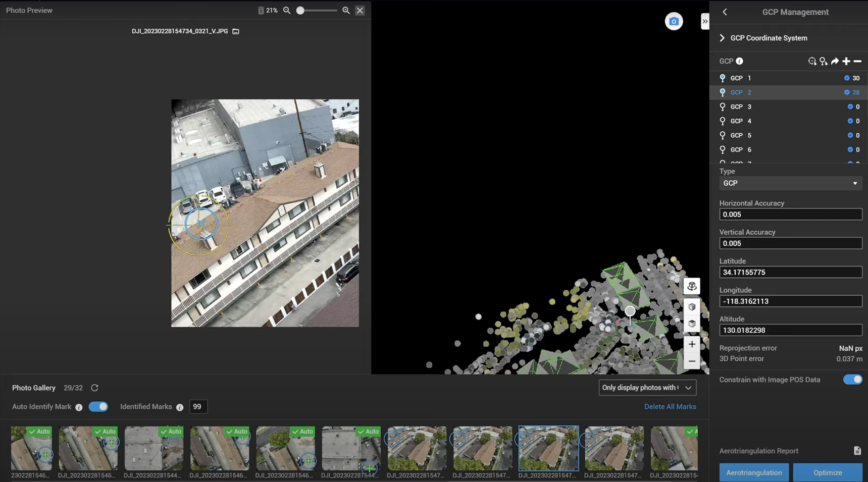Viewport: 868px width, 482px height.
Task: Zoom out the 3D point cloud view
Action: pyautogui.click(x=692, y=361)
